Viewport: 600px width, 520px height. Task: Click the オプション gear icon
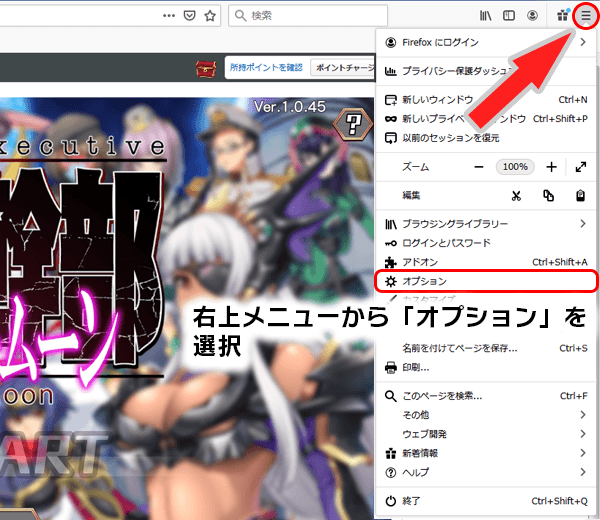point(391,281)
